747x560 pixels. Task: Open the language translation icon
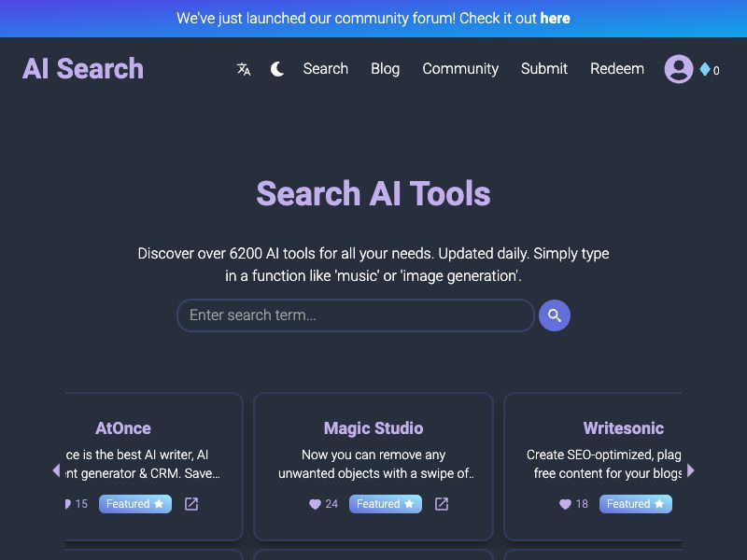244,69
